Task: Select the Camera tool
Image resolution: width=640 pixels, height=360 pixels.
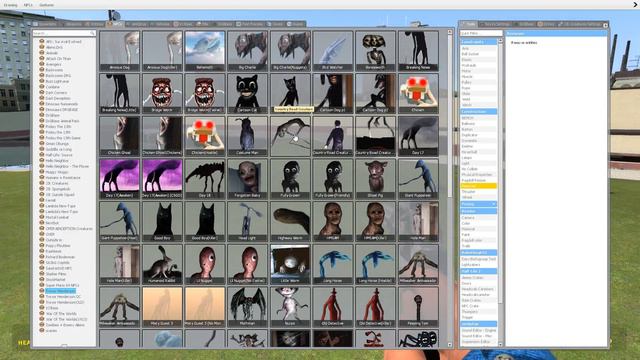Action: (478, 218)
